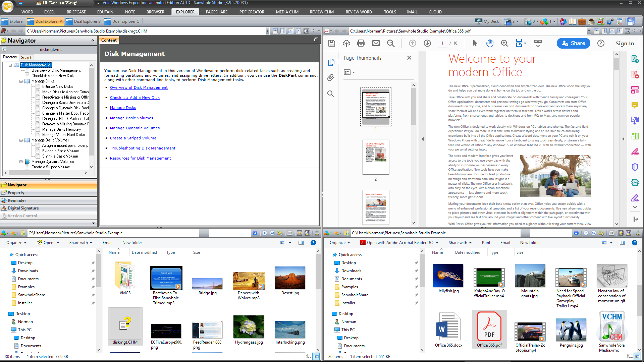The image size is (644, 362).
Task: Open the PDF find text magnifier icon
Action: pyautogui.click(x=391, y=43)
